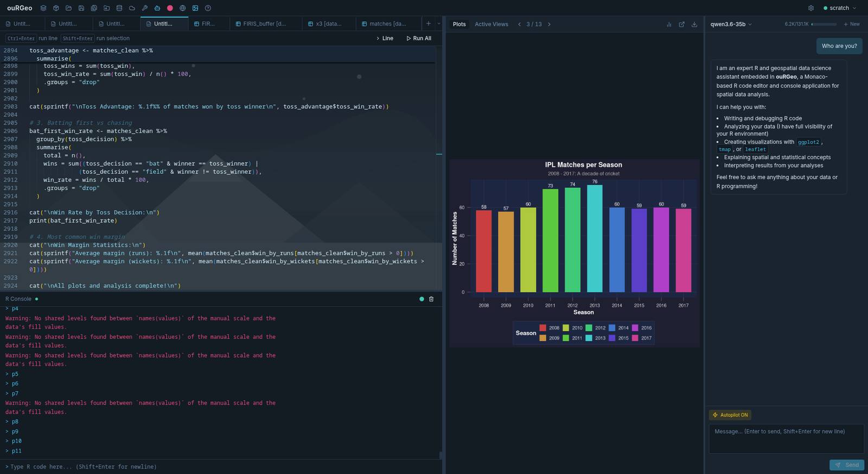The image size is (868, 474).
Task: Open the database cylinder icon
Action: (x=119, y=8)
